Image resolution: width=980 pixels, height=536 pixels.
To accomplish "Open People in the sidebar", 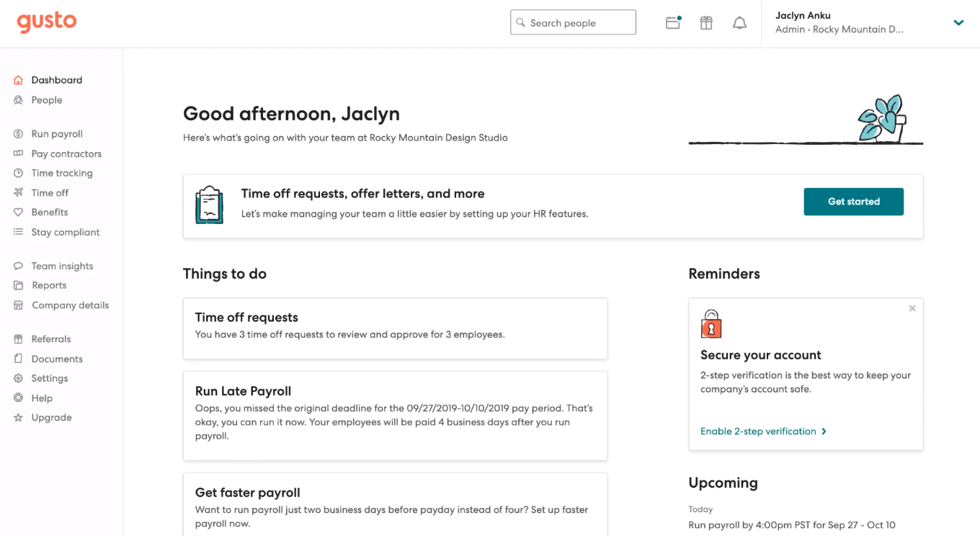I will tap(47, 100).
